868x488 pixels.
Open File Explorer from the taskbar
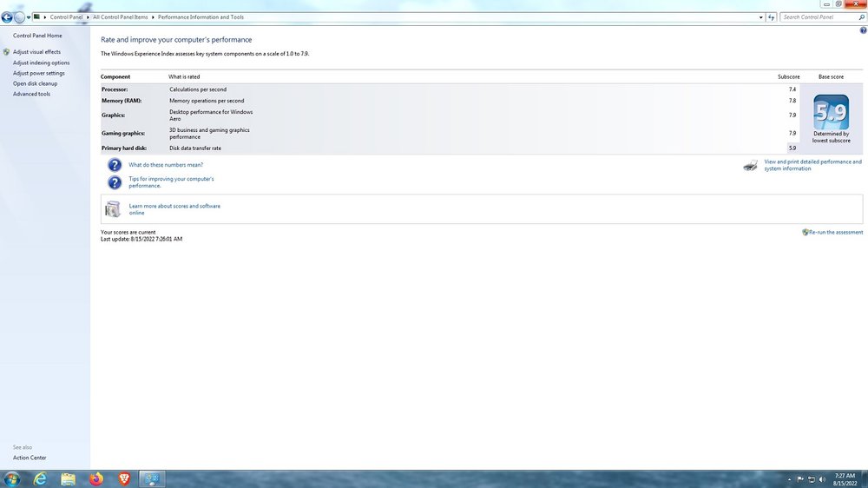pyautogui.click(x=68, y=478)
